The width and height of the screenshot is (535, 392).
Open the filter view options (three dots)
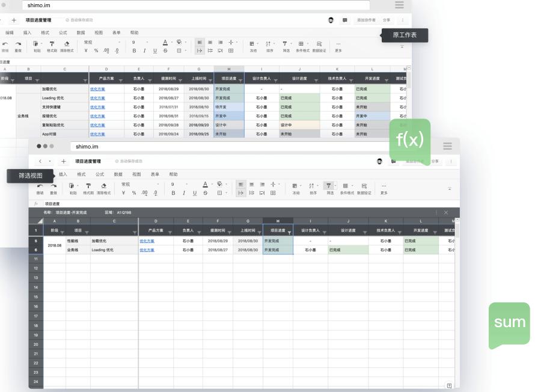pyautogui.click(x=436, y=213)
